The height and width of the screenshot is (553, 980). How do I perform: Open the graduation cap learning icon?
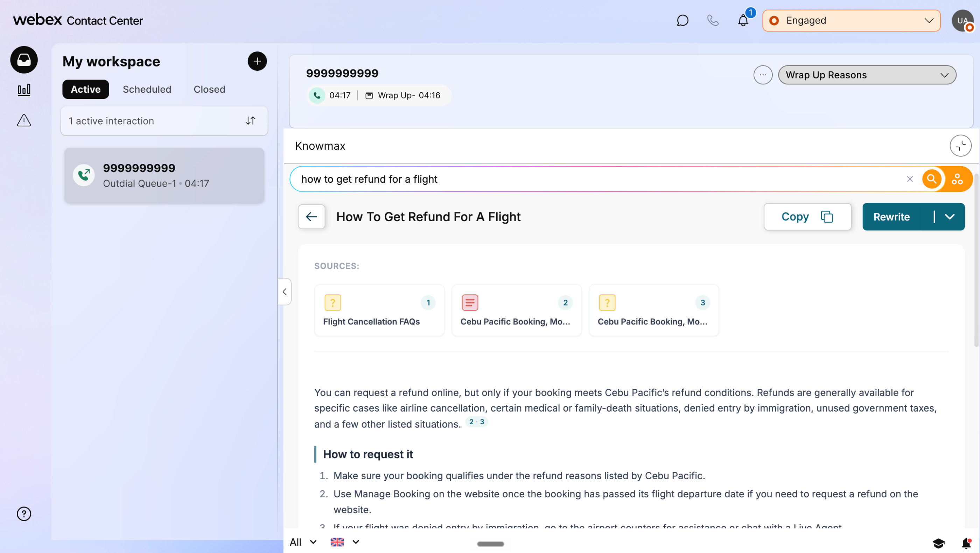939,543
